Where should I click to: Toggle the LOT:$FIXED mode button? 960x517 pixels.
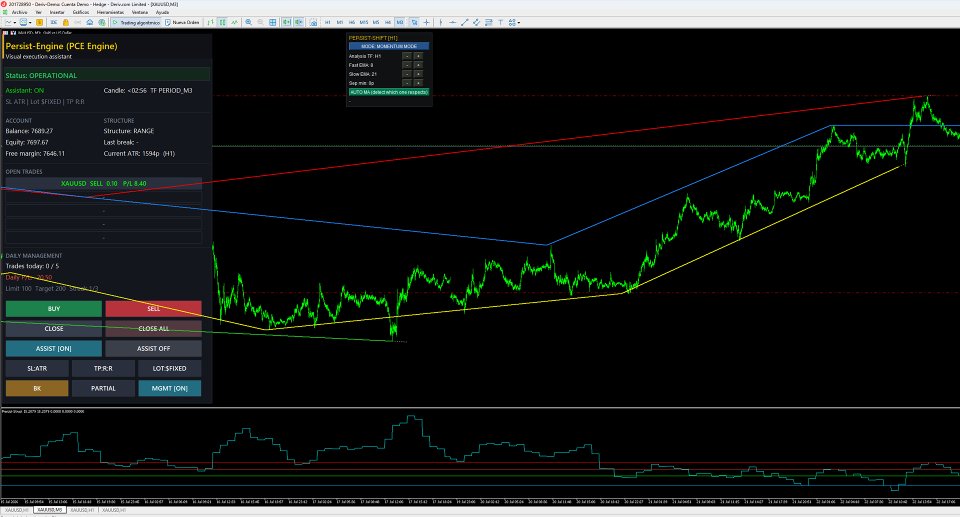click(170, 368)
